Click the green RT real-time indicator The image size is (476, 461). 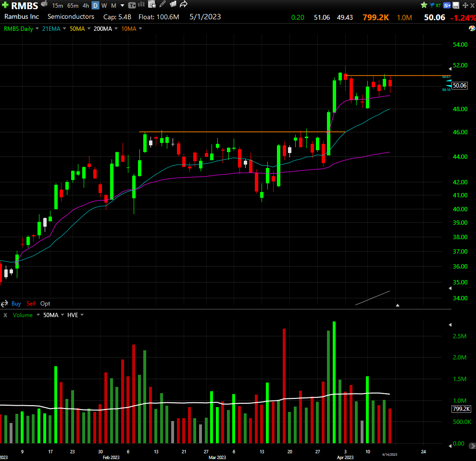pos(438,5)
